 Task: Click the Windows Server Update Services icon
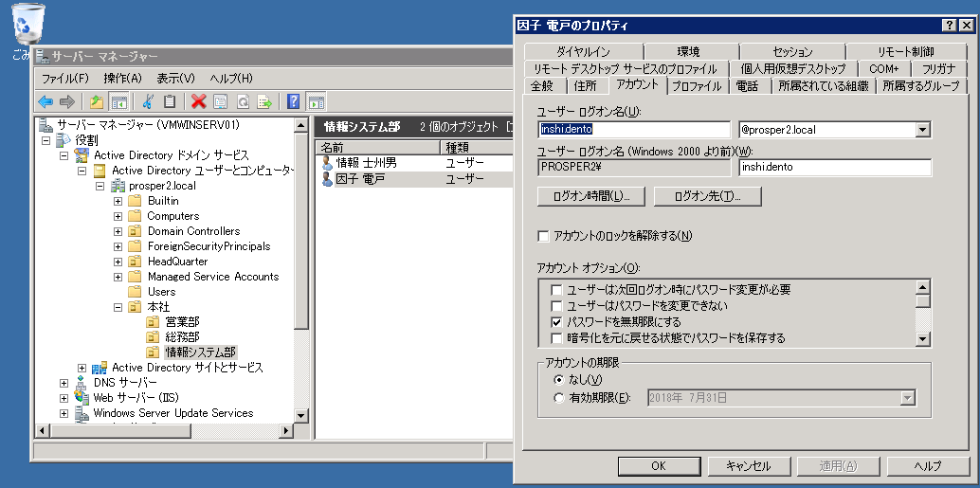[82, 413]
